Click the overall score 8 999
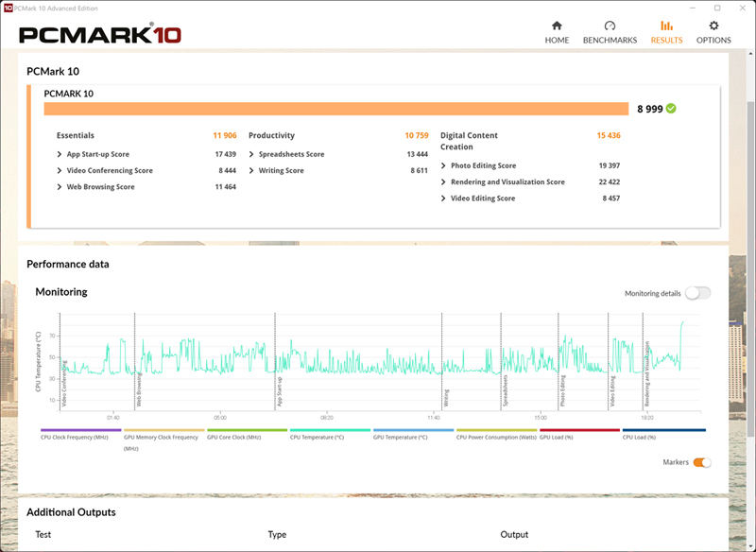Screen dimensions: 756x552 [x=650, y=109]
